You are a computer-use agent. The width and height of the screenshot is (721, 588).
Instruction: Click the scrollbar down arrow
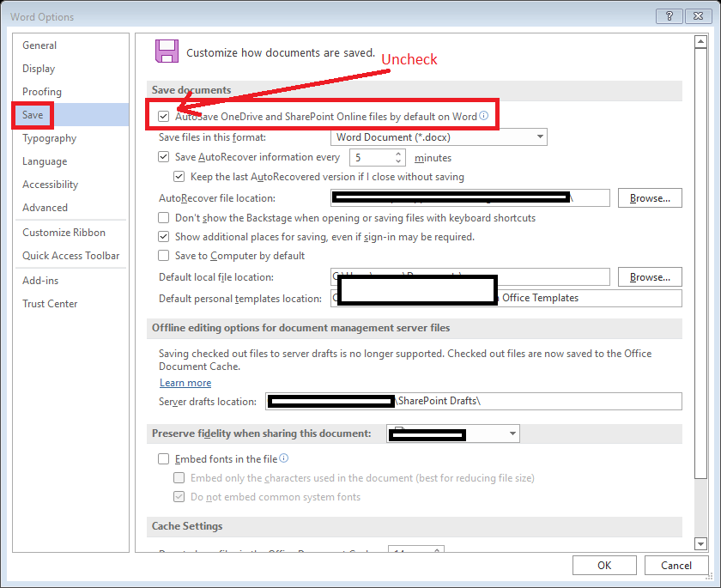pos(700,544)
